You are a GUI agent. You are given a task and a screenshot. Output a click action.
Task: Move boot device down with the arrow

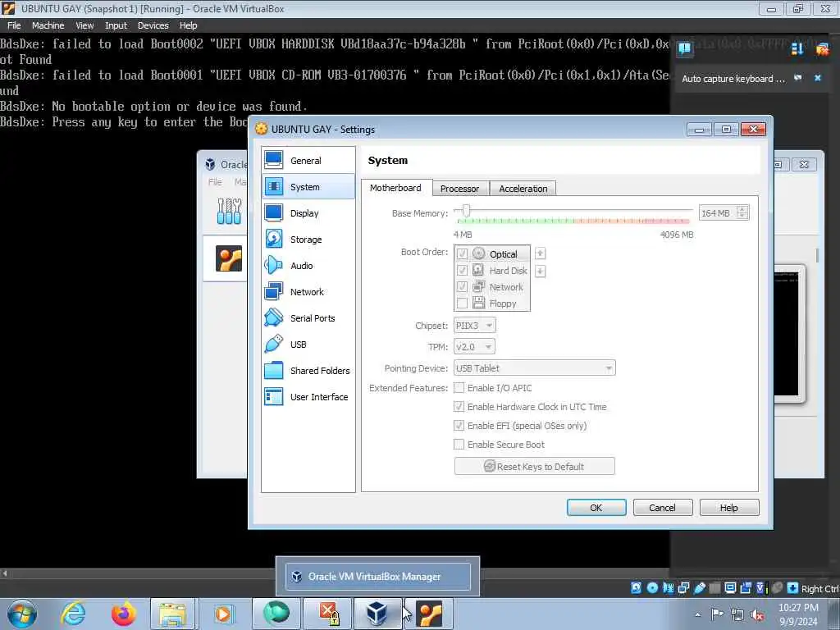[x=540, y=271]
